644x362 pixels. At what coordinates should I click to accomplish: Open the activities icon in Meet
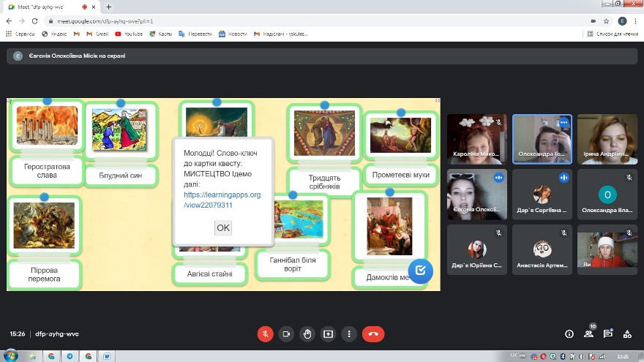coord(626,333)
